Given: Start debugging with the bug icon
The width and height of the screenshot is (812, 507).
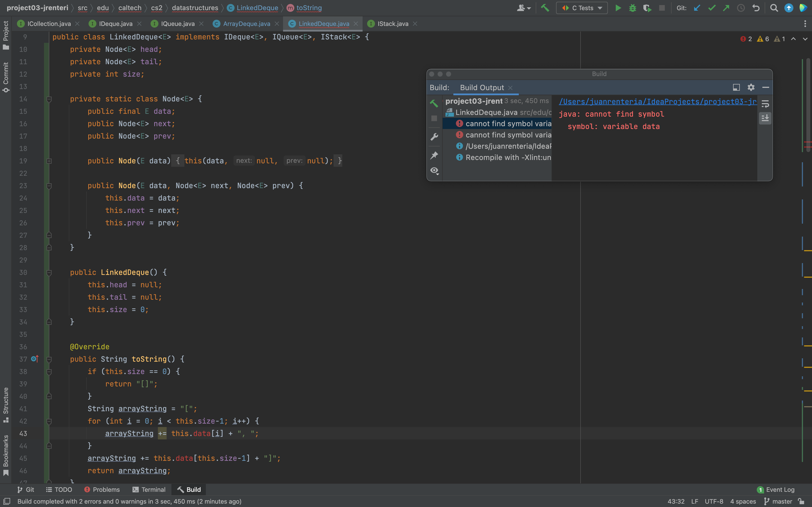Looking at the screenshot, I should tap(632, 8).
